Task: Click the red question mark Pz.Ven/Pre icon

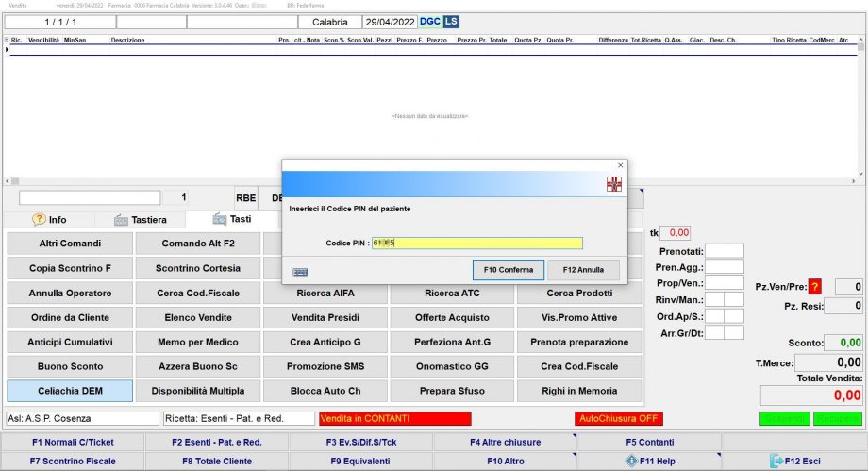Action: 814,287
